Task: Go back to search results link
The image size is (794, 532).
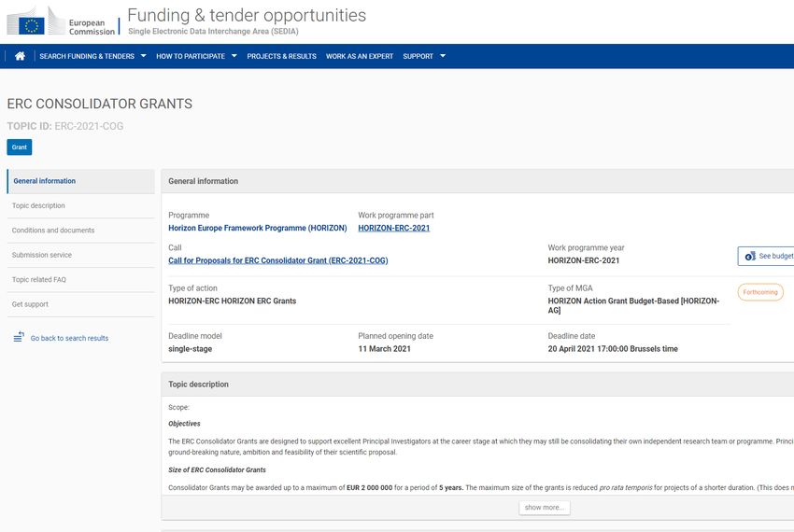Action: pyautogui.click(x=69, y=338)
